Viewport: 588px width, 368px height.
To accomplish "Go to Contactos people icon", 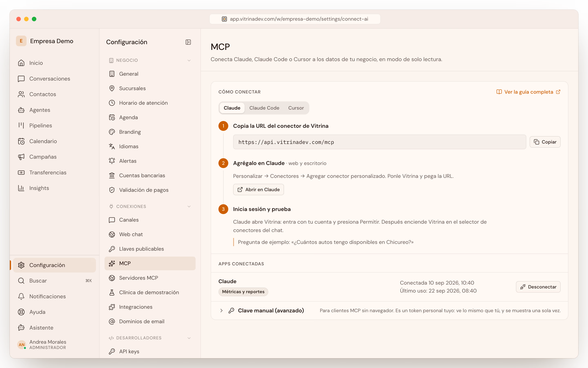I will click(x=21, y=94).
